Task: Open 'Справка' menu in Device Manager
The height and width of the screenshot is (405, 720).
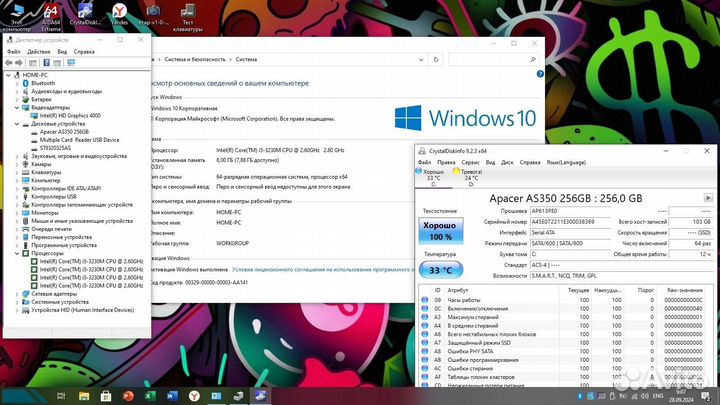Action: click(84, 52)
